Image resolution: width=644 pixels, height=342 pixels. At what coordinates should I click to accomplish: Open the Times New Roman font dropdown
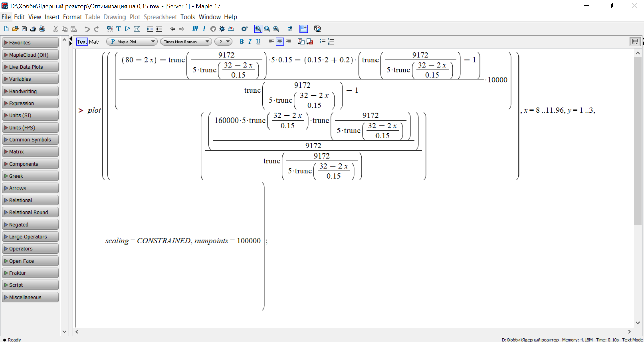pos(186,42)
